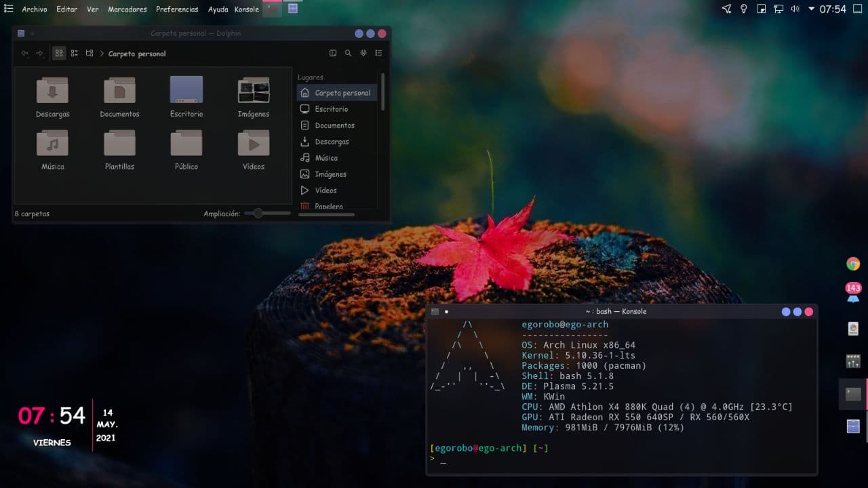Select Escritorio in the Lugares panel

click(x=331, y=109)
